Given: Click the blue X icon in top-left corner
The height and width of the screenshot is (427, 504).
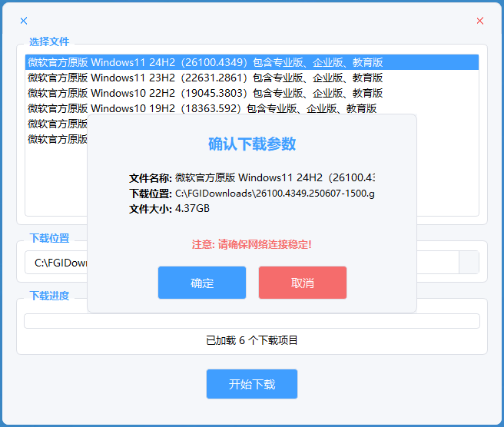Looking at the screenshot, I should [24, 21].
